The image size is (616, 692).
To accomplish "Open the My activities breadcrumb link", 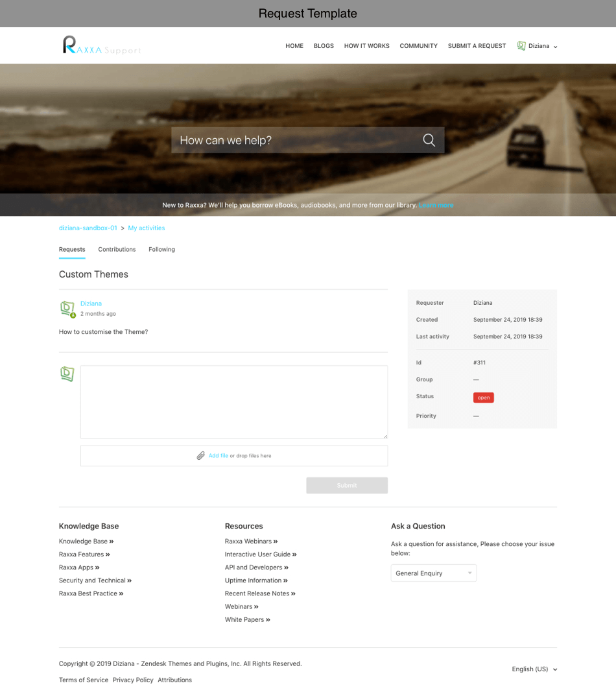I will [146, 228].
